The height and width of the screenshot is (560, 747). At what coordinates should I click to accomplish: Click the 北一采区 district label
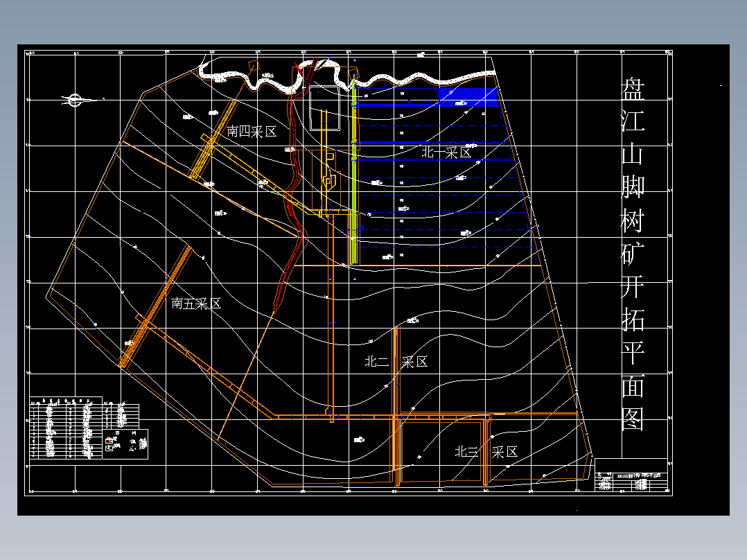[447, 152]
